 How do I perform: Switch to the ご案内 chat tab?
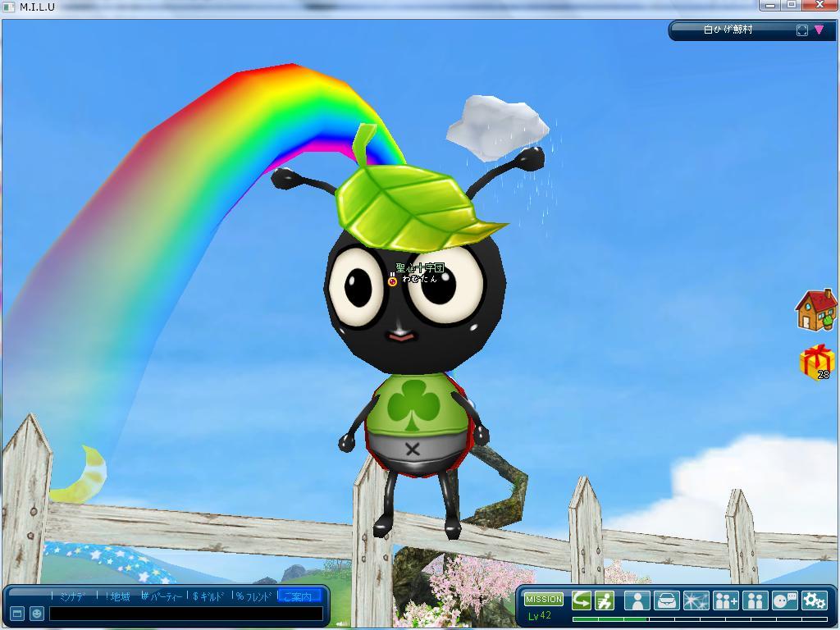point(299,596)
